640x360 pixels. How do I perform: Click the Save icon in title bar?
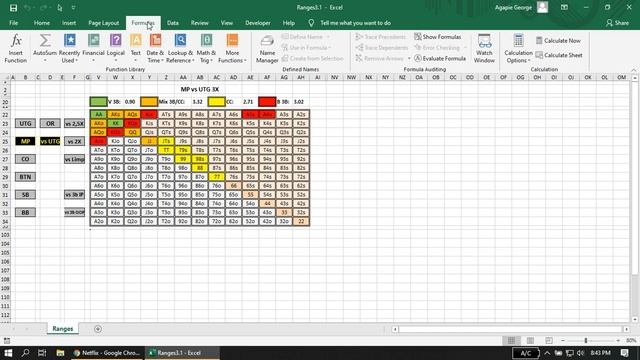pyautogui.click(x=13, y=8)
